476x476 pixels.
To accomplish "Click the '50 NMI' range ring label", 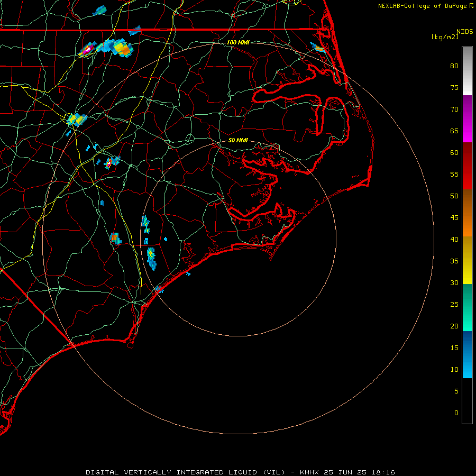I will 238,140.
